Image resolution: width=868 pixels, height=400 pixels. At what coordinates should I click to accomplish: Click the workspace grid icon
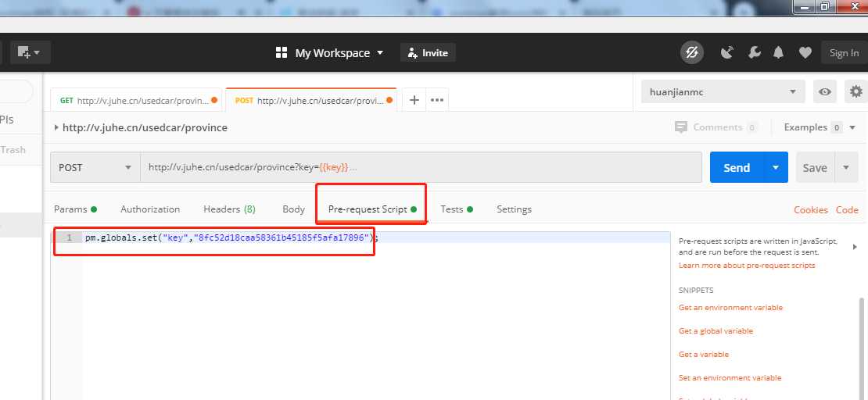tap(282, 53)
